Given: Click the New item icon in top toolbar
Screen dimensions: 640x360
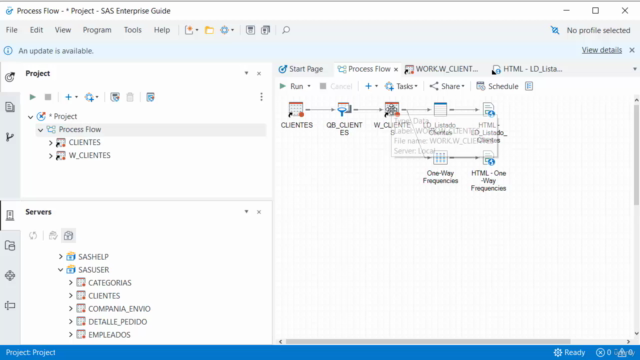Looking at the screenshot, I should pos(189,30).
